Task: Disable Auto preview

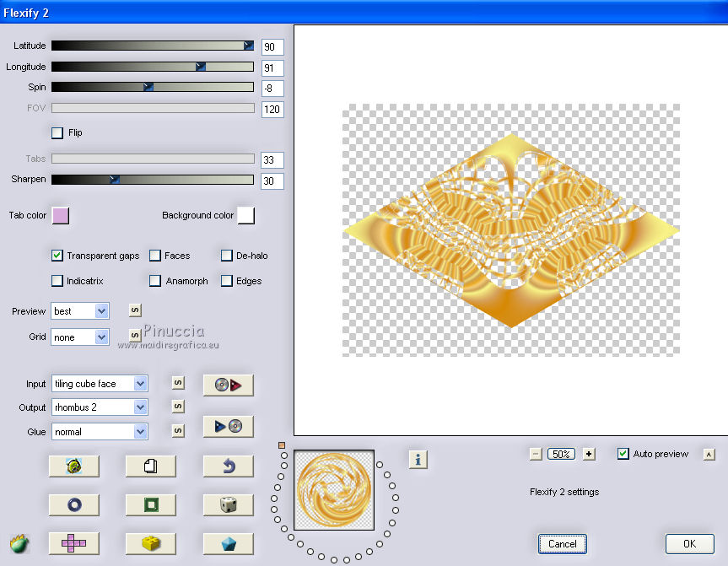Action: (x=623, y=454)
